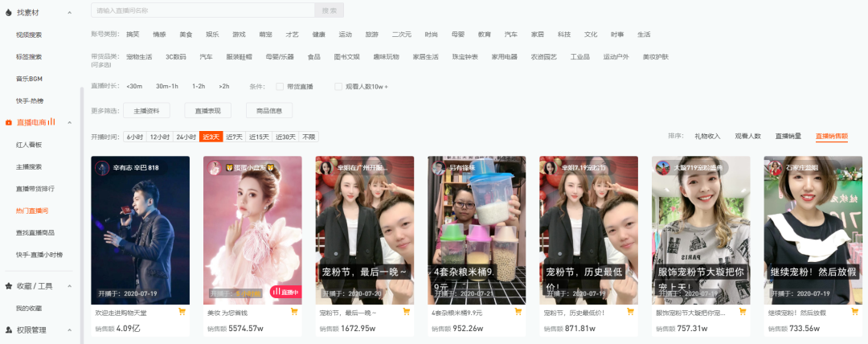868x344 pixels.
Task: Click cart icon on 宠粉节，历史最低价 card
Action: [x=630, y=311]
